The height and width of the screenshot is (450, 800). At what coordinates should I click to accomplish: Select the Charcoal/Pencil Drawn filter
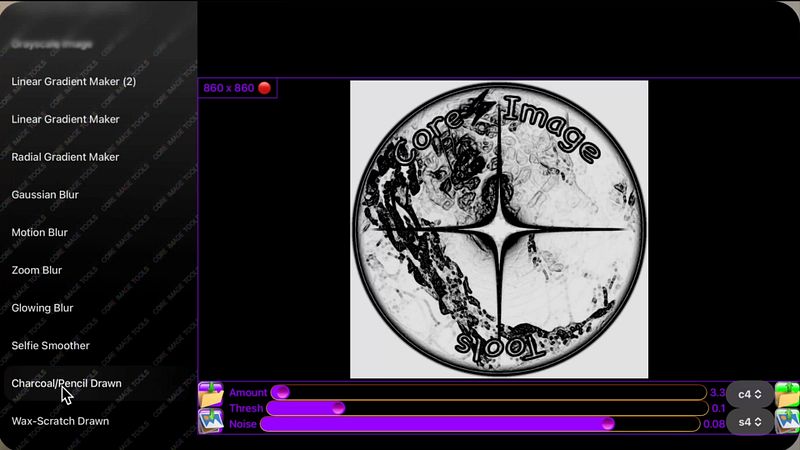(x=66, y=384)
